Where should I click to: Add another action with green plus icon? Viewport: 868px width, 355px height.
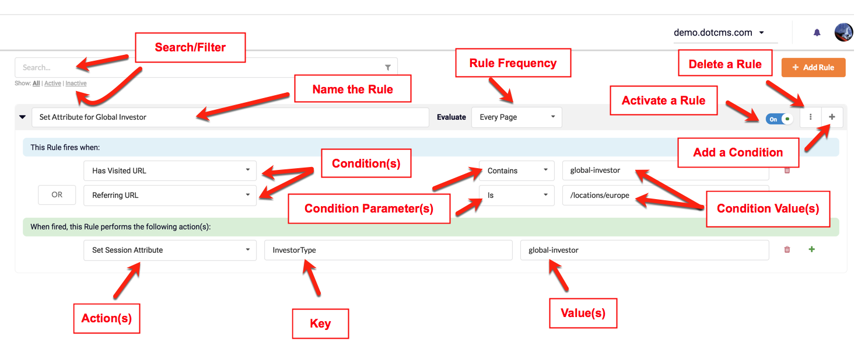click(811, 250)
